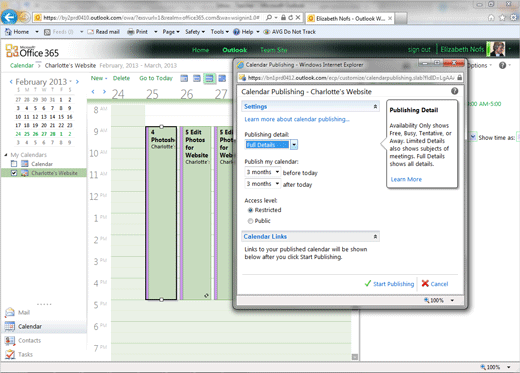520x373 pixels.
Task: Open the Tools menu
Action: pos(220,32)
